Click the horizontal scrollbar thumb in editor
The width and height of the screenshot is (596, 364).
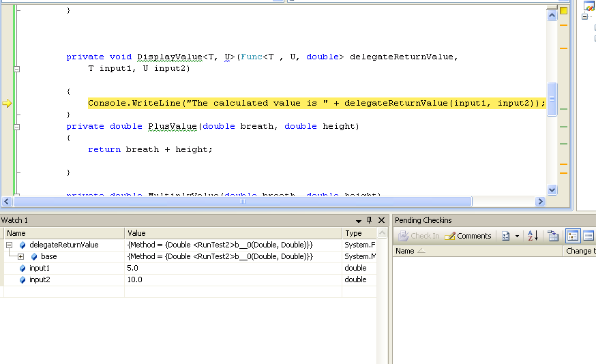click(x=243, y=201)
